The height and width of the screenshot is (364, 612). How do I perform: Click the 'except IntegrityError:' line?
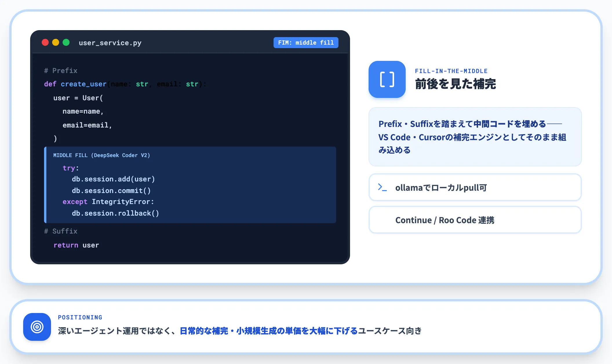coord(108,202)
